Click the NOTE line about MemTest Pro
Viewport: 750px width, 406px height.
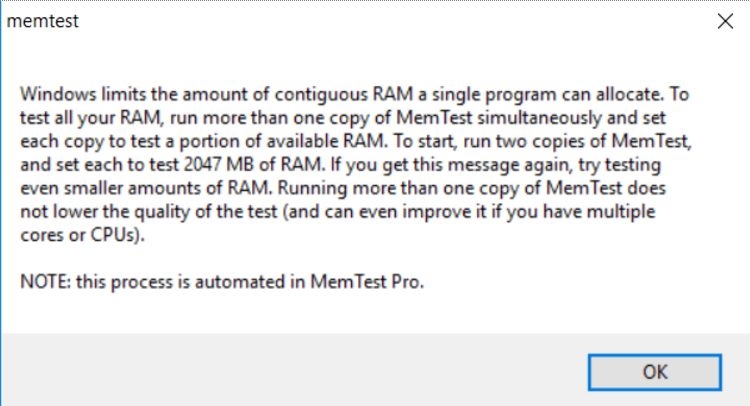222,281
